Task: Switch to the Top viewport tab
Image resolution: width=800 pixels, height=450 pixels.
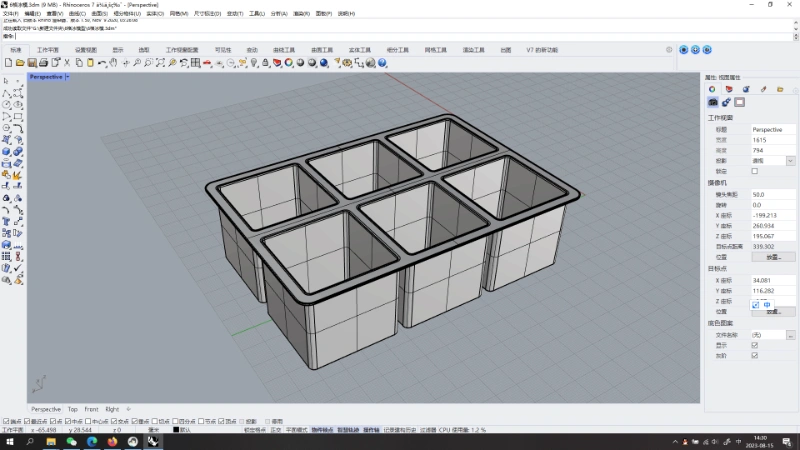Action: tap(72, 409)
